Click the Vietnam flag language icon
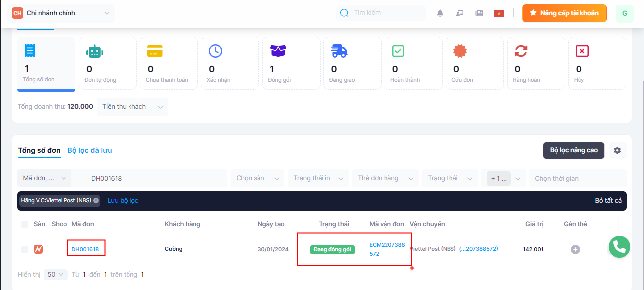The height and width of the screenshot is (290, 644). pos(499,13)
